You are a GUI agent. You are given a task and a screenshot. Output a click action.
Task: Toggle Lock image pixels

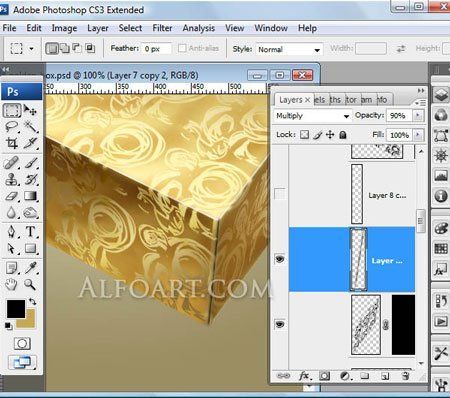tap(317, 135)
